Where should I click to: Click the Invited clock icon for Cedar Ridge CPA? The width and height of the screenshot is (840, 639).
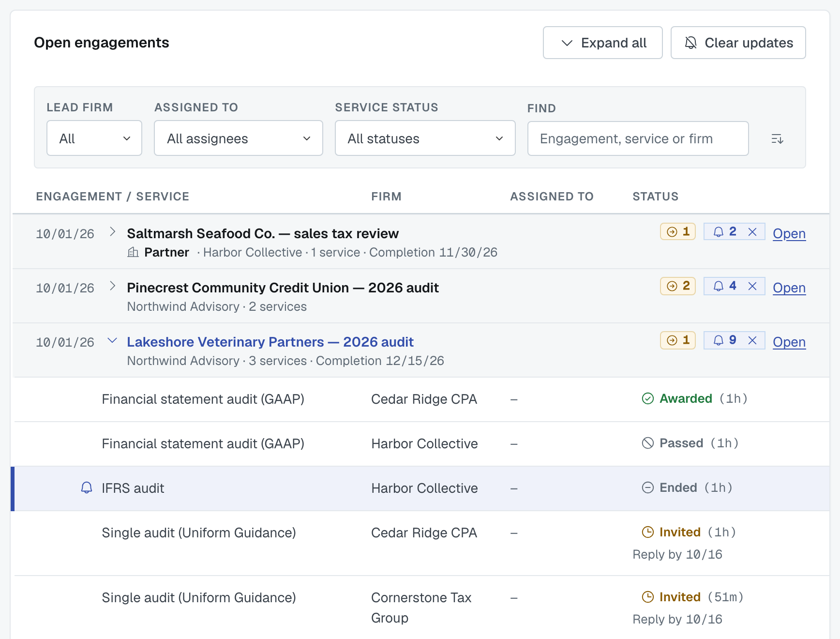648,532
